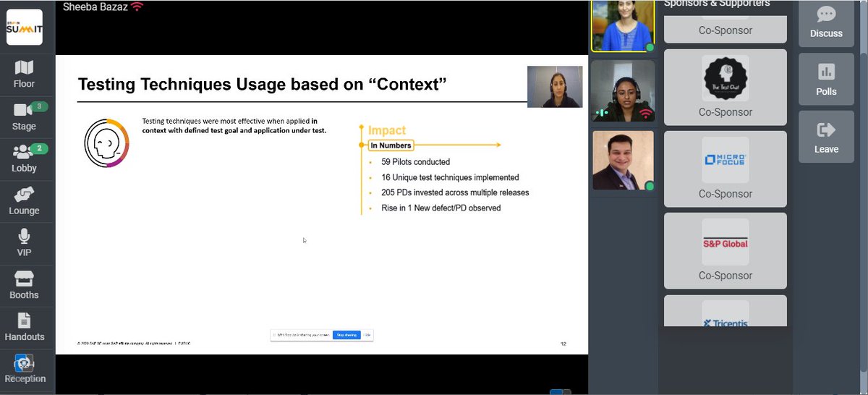Viewport: 868px width, 395px height.
Task: Click 16 Unique test techniques bullet
Action: coord(450,177)
